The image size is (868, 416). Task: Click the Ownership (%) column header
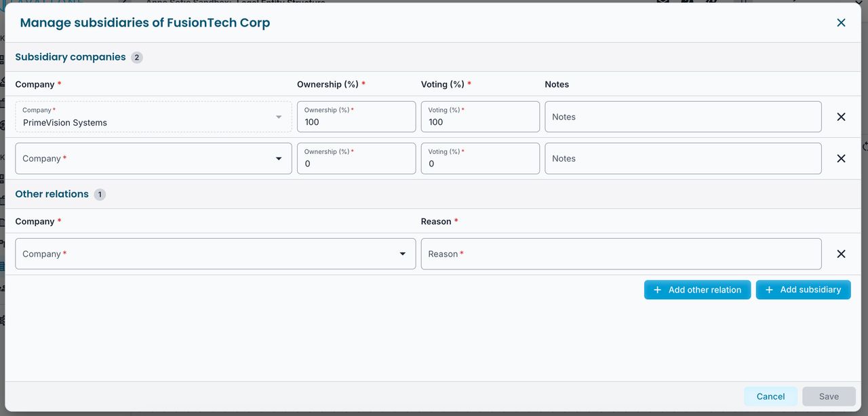point(331,84)
